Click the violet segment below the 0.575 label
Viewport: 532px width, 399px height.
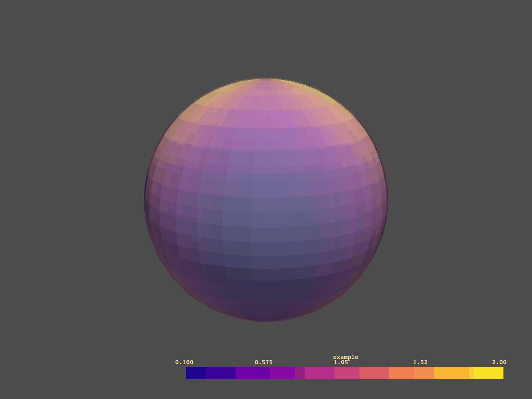coord(260,371)
